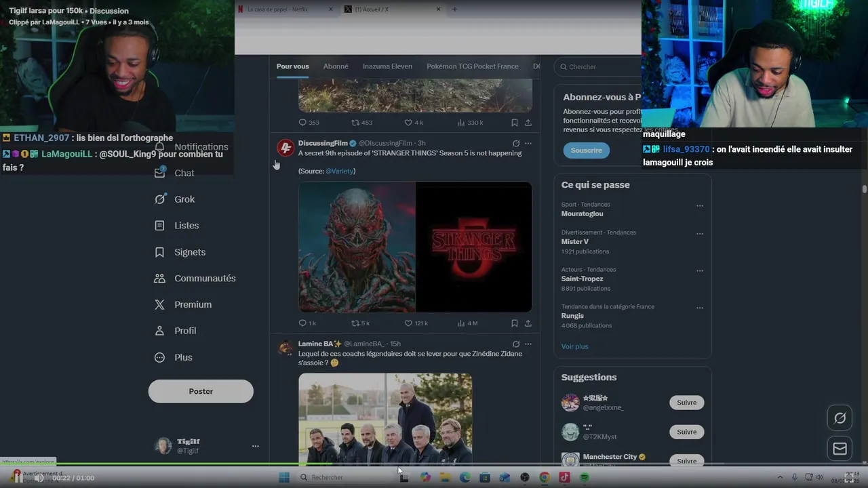Open Signets bookmarks page
Image resolution: width=868 pixels, height=488 pixels.
(180, 252)
